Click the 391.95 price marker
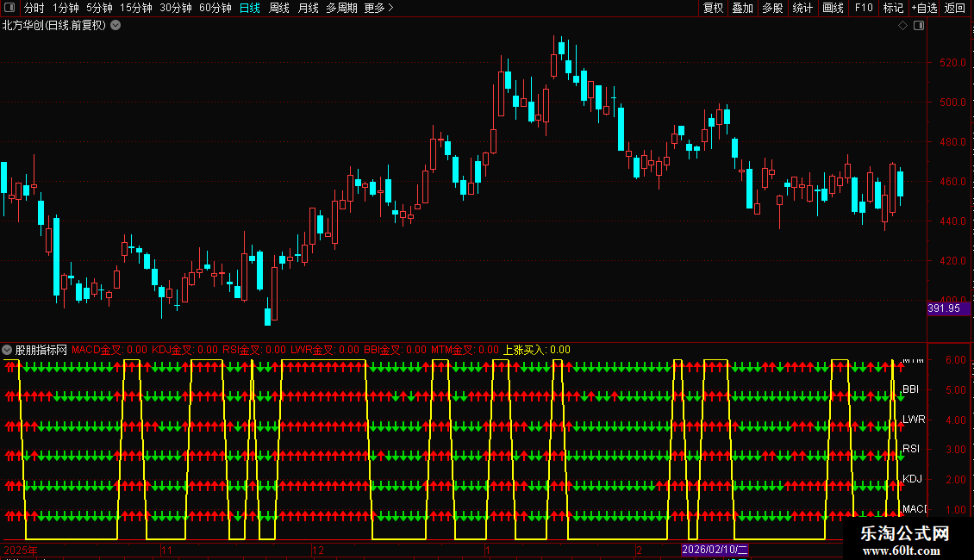974x560 pixels. coord(948,308)
